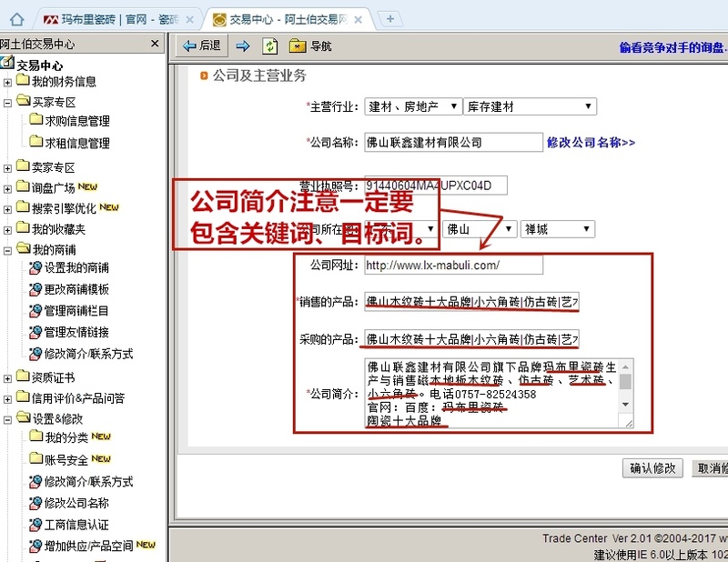Image resolution: width=728 pixels, height=562 pixels.
Task: Expand the 我的财务信息 tree node
Action: (x=7, y=83)
